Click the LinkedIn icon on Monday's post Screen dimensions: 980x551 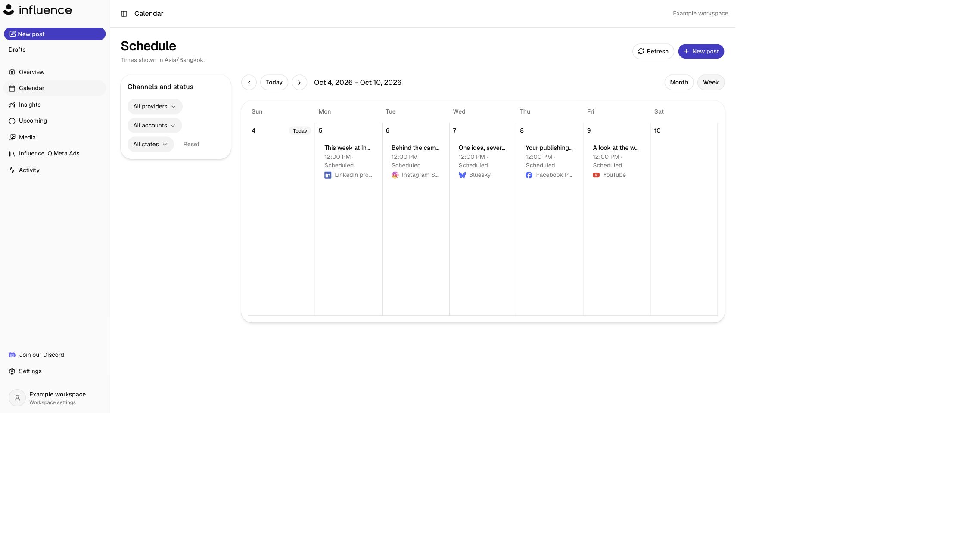point(328,175)
